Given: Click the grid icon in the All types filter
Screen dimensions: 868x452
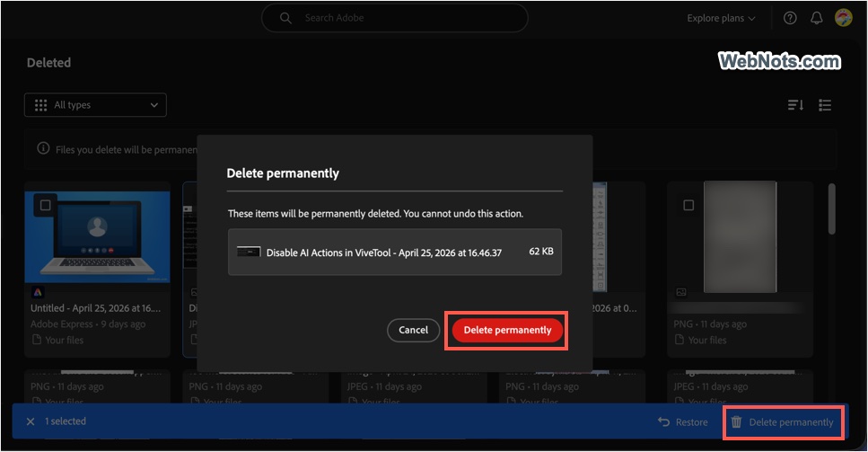Looking at the screenshot, I should tap(41, 105).
